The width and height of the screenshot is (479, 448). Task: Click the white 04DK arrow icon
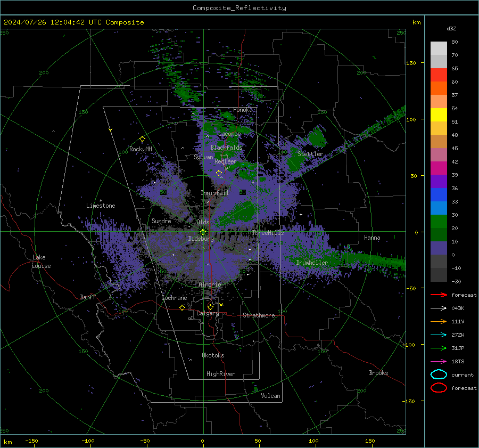(x=439, y=308)
